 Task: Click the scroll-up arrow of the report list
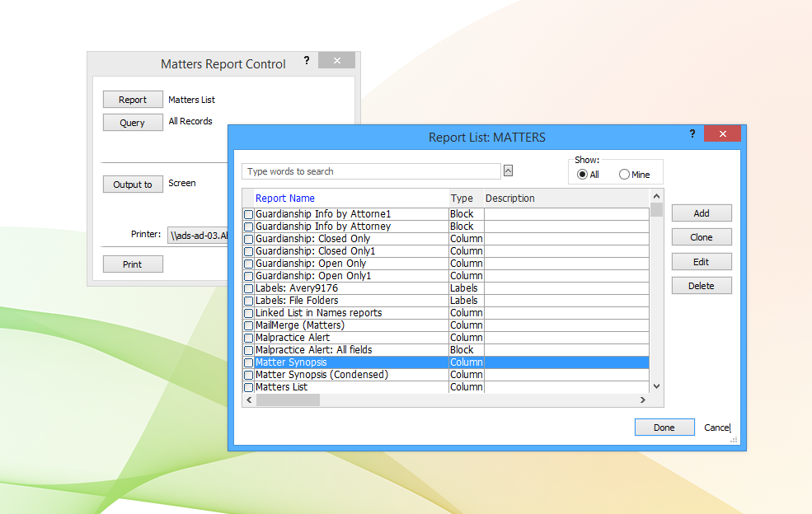pos(656,196)
